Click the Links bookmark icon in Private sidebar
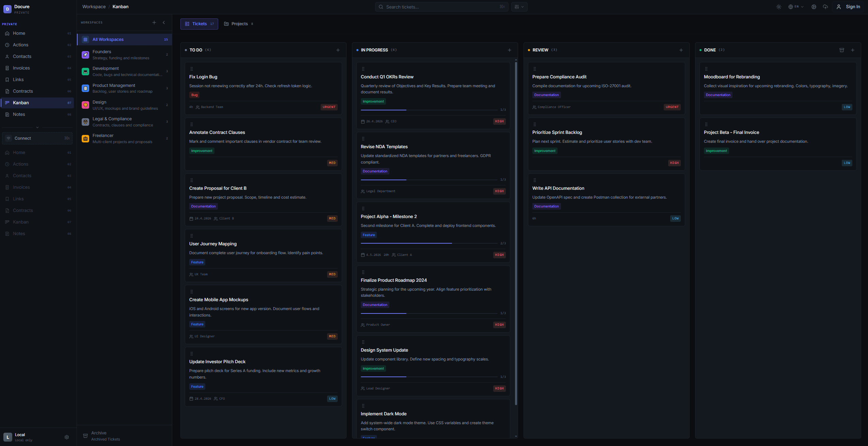 click(x=7, y=80)
